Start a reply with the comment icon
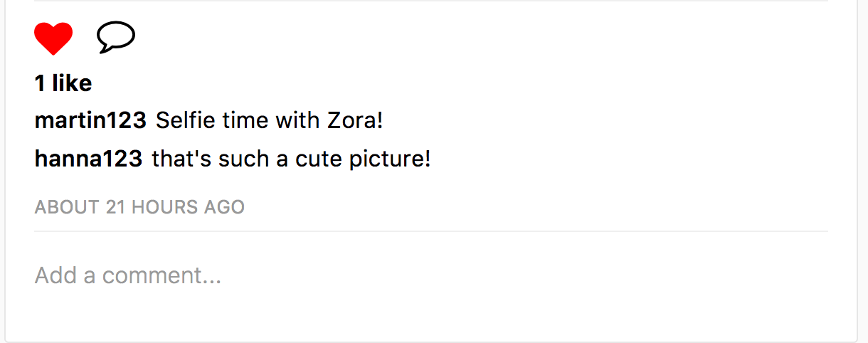 tap(116, 38)
